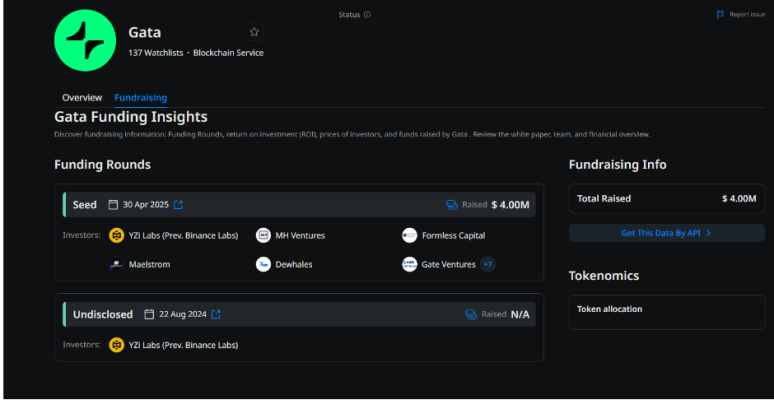Viewport: 774px width, 400px height.
Task: Click the Dewhales logo
Action: click(263, 265)
